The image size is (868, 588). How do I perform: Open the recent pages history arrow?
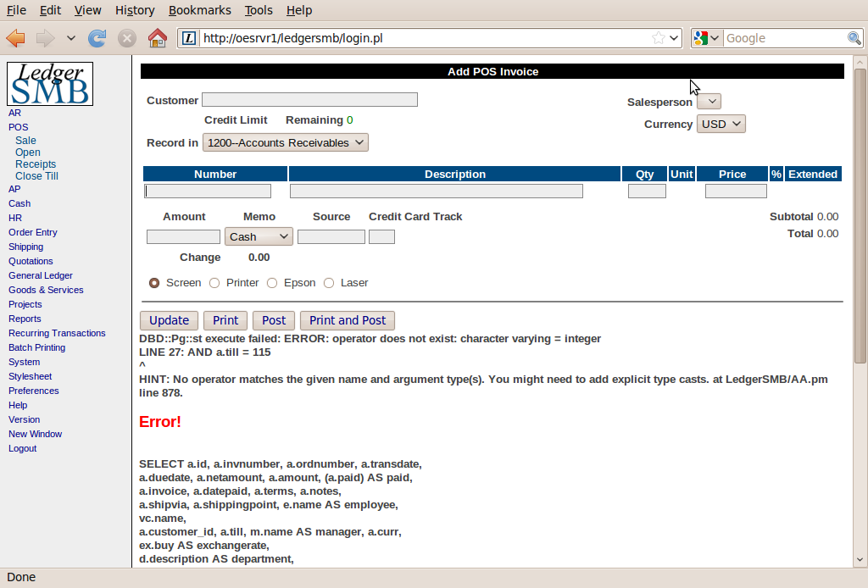71,38
